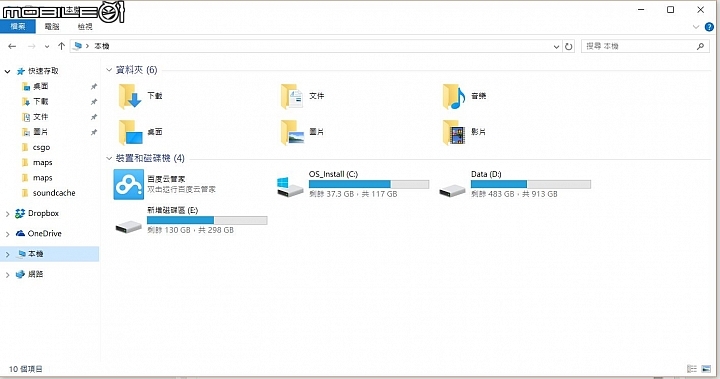The image size is (720, 379).
Task: Open the 影片 Videos folder icon
Action: tap(454, 132)
